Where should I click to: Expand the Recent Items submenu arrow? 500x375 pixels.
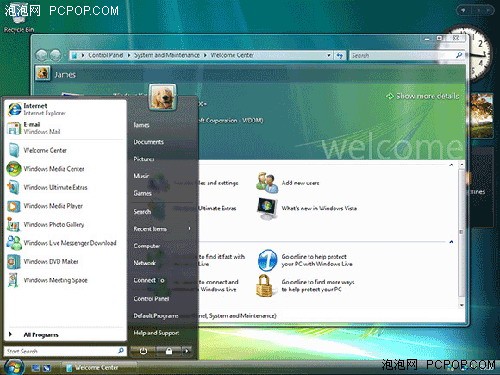189,229
